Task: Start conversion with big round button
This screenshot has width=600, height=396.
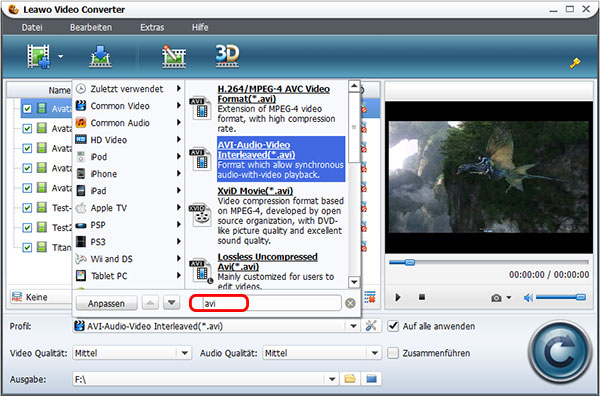Action: coord(559,352)
